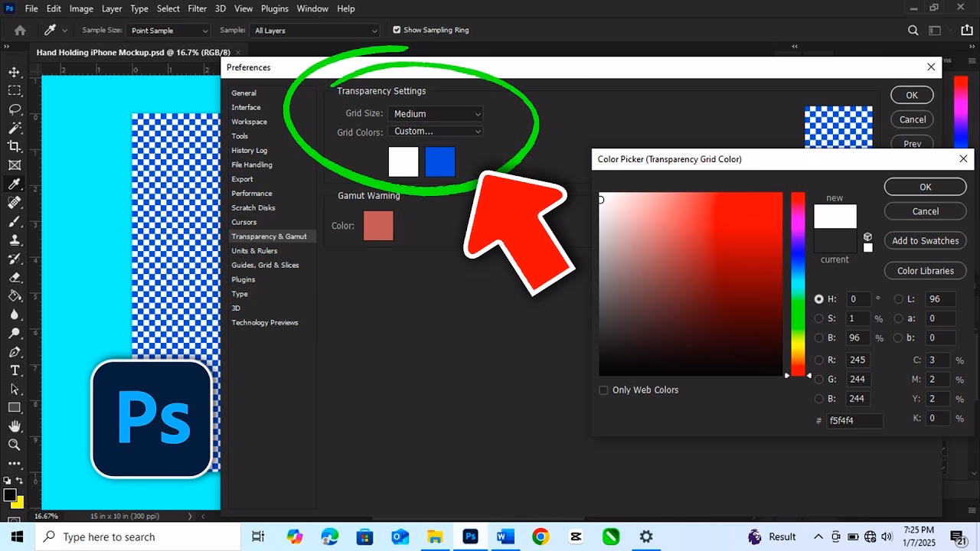Open the Grid Size dropdown
The height and width of the screenshot is (551, 980).
[x=436, y=113]
